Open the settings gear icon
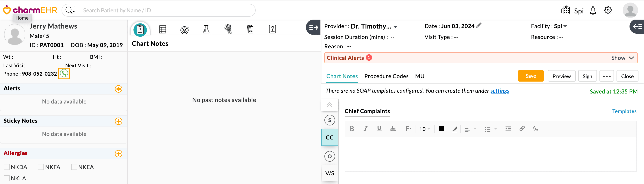The width and height of the screenshot is (644, 184). [x=608, y=10]
